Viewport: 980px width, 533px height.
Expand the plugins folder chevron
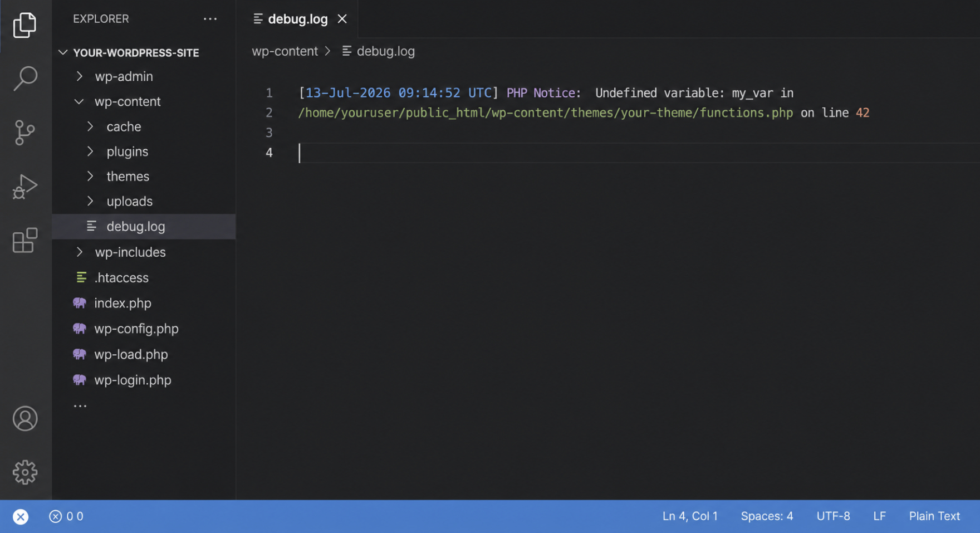tap(90, 151)
